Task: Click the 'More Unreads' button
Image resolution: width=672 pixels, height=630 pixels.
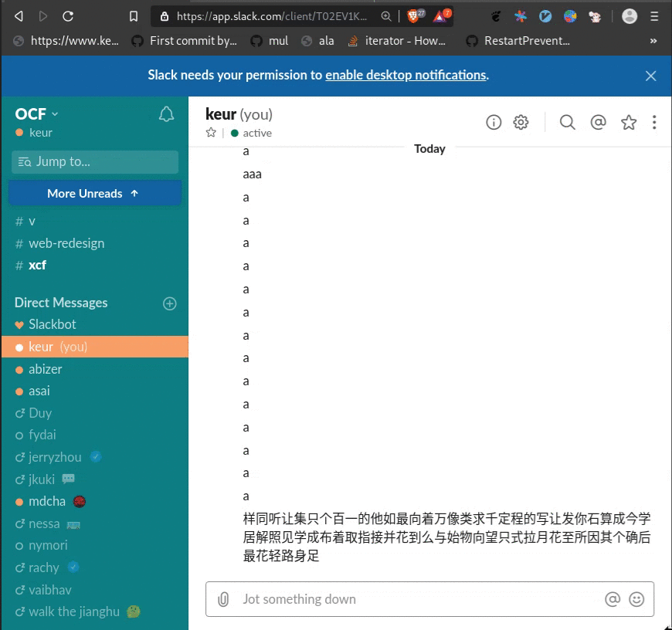Action: (95, 193)
